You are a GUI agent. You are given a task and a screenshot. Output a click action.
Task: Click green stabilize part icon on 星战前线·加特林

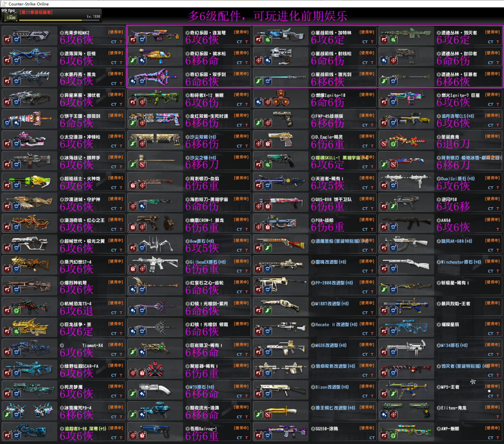click(267, 40)
